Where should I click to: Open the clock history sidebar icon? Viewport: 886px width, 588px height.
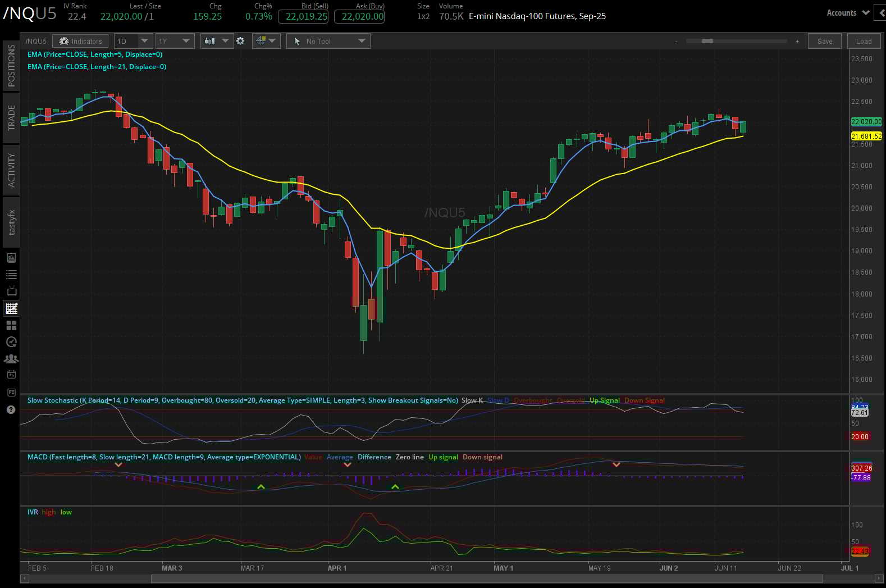click(x=11, y=342)
